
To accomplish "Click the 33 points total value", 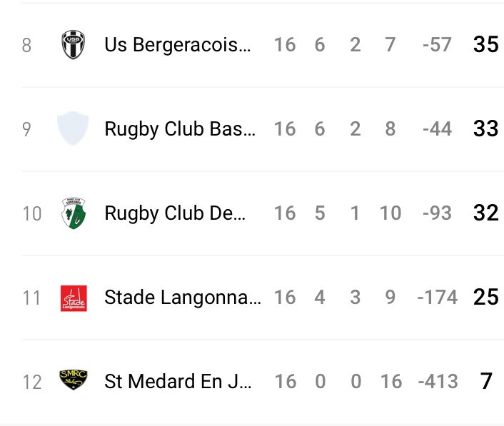I will click(485, 129).
